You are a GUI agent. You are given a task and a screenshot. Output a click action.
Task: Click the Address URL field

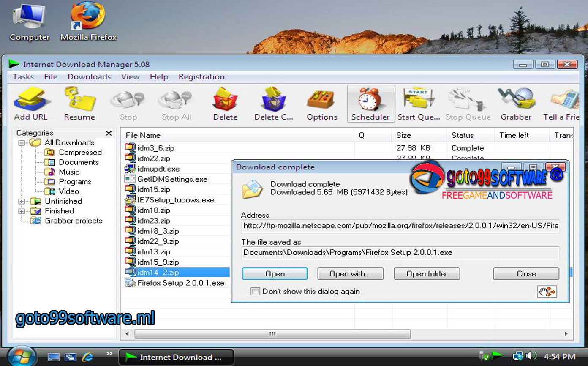[400, 226]
